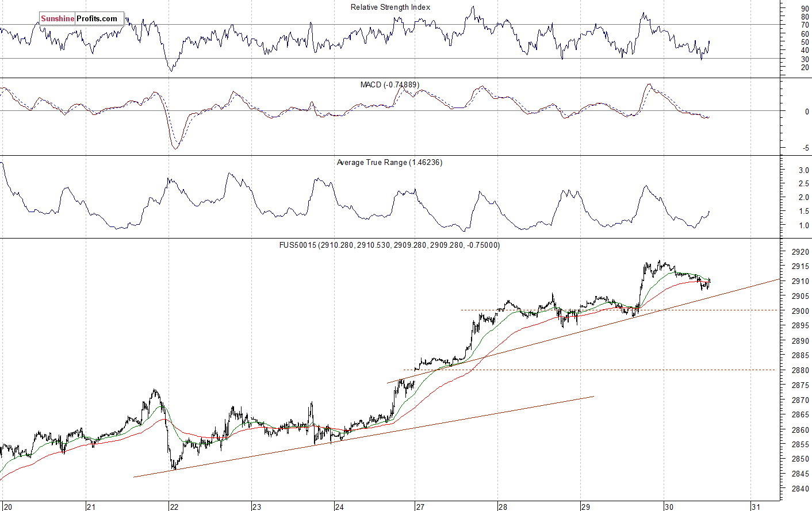Click the ATR 1.0 scale label
The image size is (812, 511).
coord(804,226)
